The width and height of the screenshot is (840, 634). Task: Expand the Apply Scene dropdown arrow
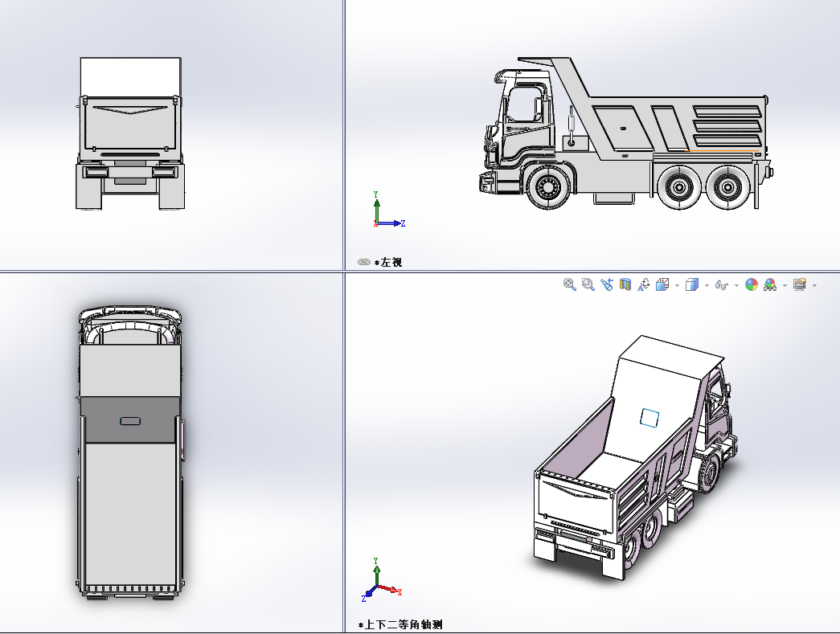pos(785,285)
